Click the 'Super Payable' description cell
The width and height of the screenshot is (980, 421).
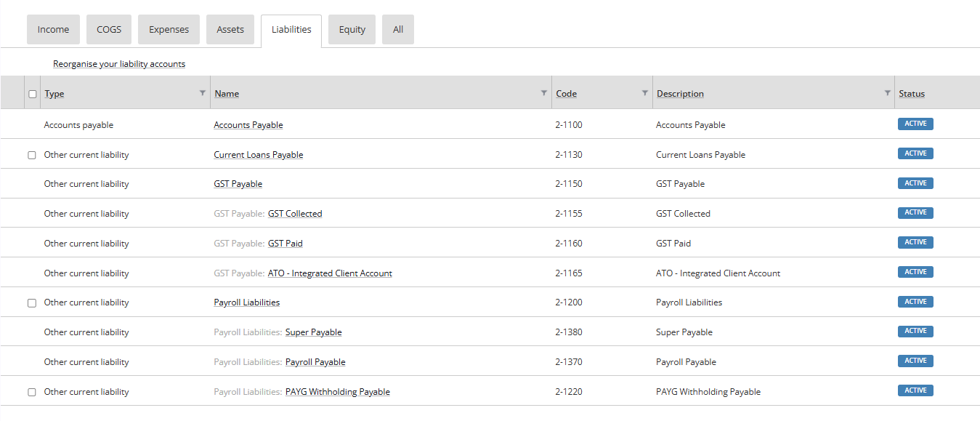[x=684, y=332]
